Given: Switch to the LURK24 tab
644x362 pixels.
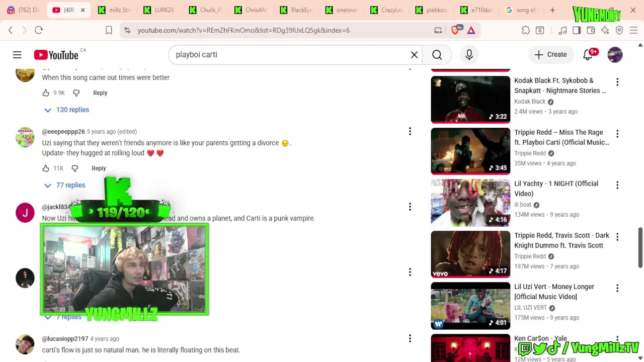Looking at the screenshot, I should tap(159, 10).
